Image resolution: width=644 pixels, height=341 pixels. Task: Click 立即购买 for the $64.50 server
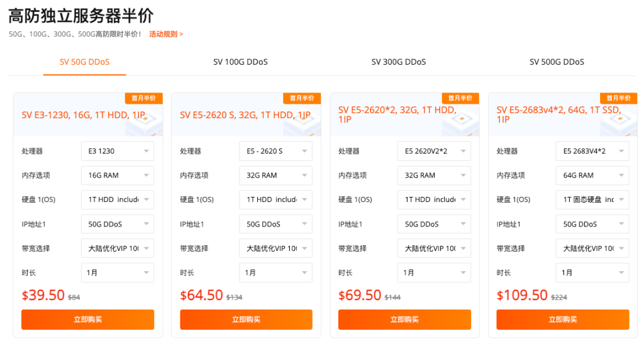point(246,320)
